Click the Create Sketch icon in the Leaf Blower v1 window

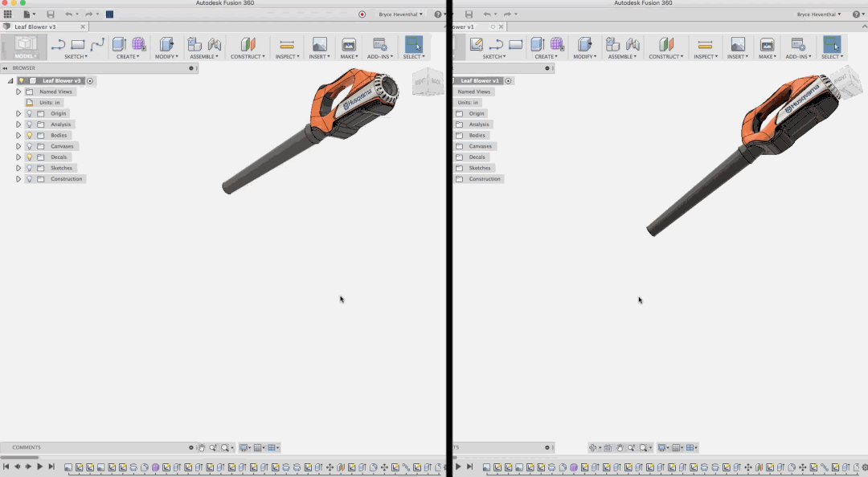point(477,44)
